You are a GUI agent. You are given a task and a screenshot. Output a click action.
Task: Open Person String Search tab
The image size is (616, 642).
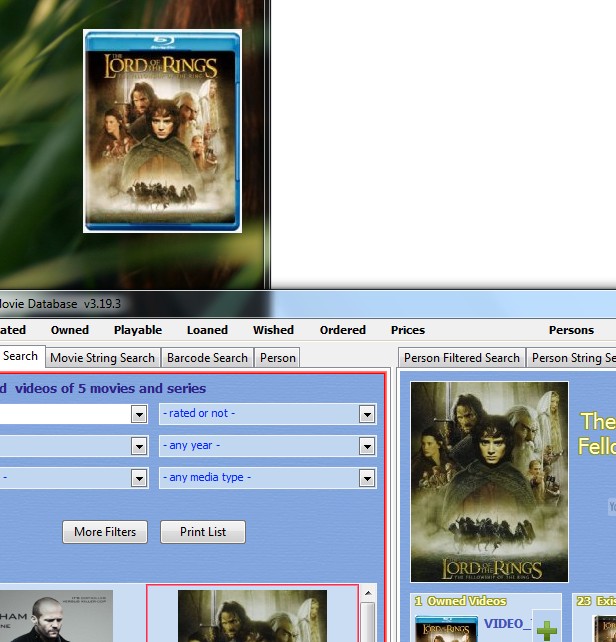[572, 358]
